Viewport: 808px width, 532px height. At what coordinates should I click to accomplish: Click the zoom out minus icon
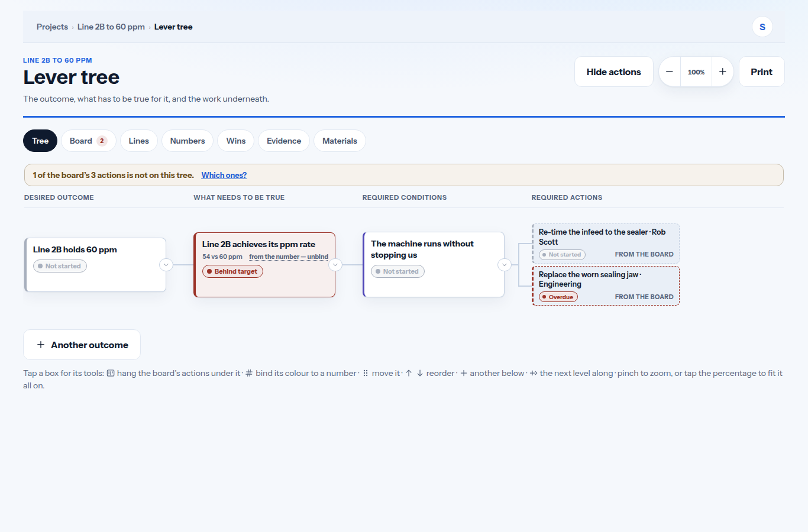coord(670,72)
